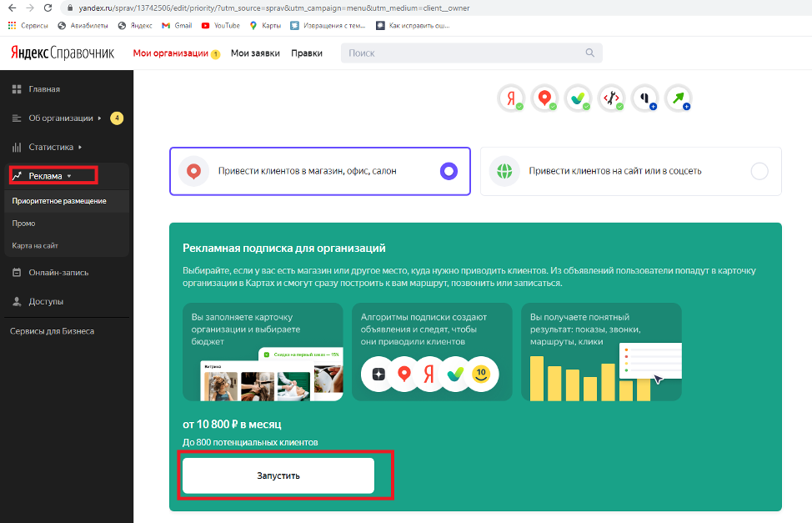Click the Рекламная подписка для организаций heading
The height and width of the screenshot is (523, 812).
(283, 249)
